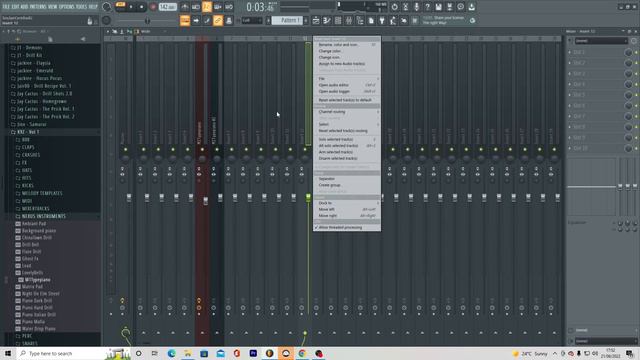Click the Master track volume fader
The height and width of the screenshot is (360, 640).
tap(129, 198)
